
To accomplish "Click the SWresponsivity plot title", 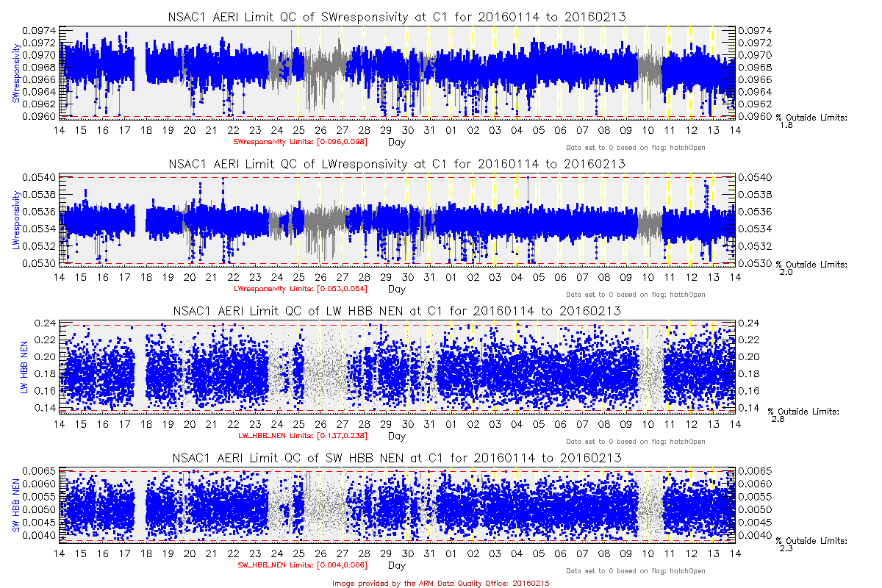I will click(397, 17).
